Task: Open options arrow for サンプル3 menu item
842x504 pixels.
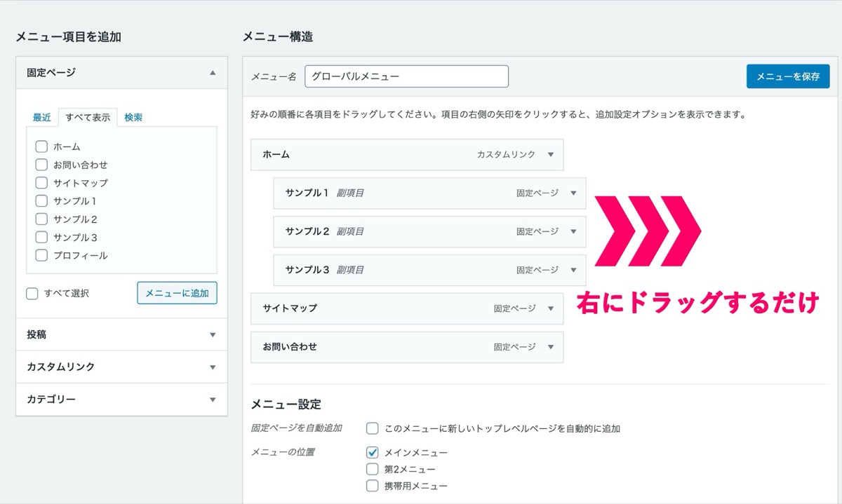Action: (573, 270)
